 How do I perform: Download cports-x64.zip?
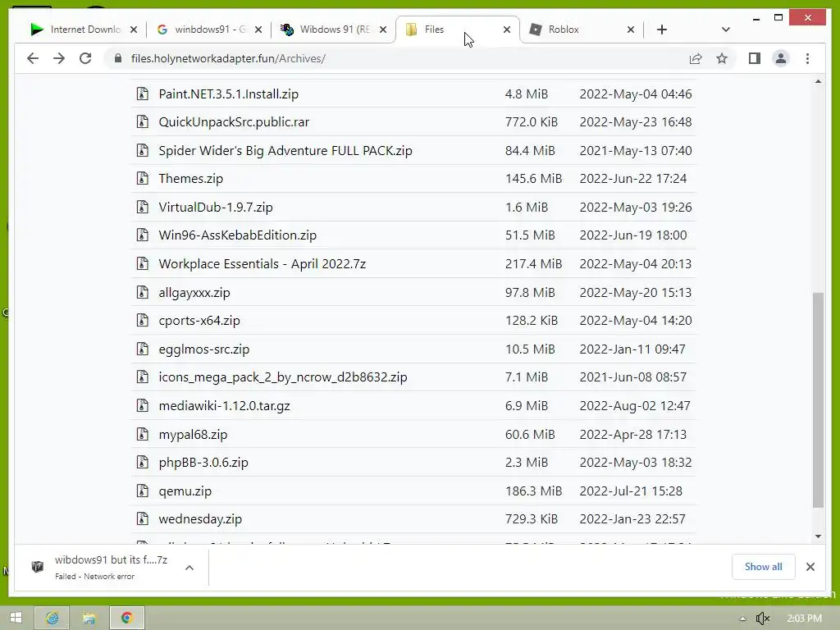tap(199, 321)
